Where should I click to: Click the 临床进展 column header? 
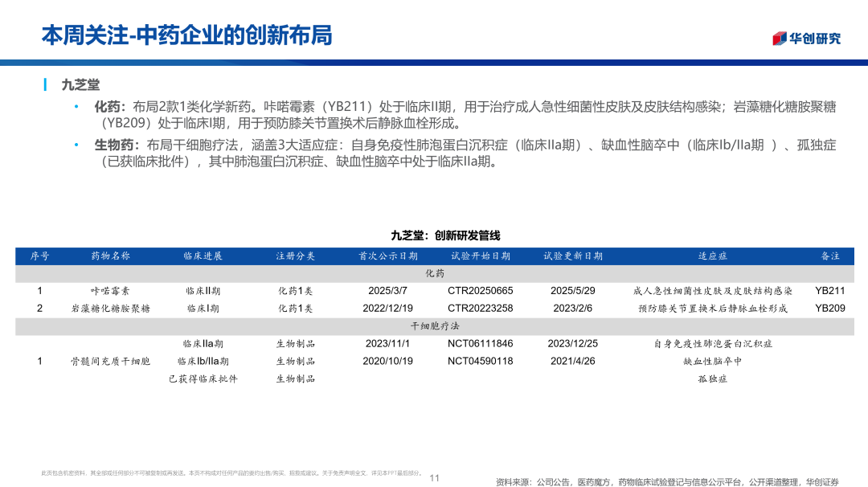[203, 256]
